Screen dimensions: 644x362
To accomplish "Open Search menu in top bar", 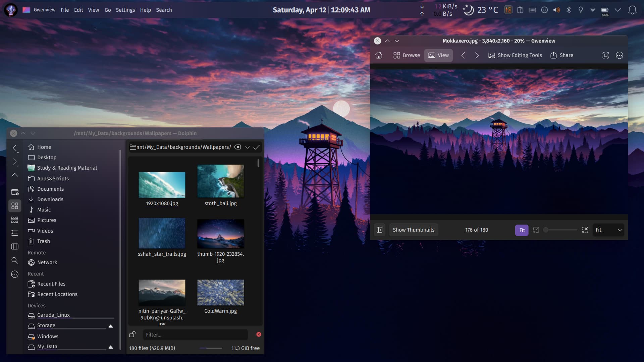I will coord(164,10).
